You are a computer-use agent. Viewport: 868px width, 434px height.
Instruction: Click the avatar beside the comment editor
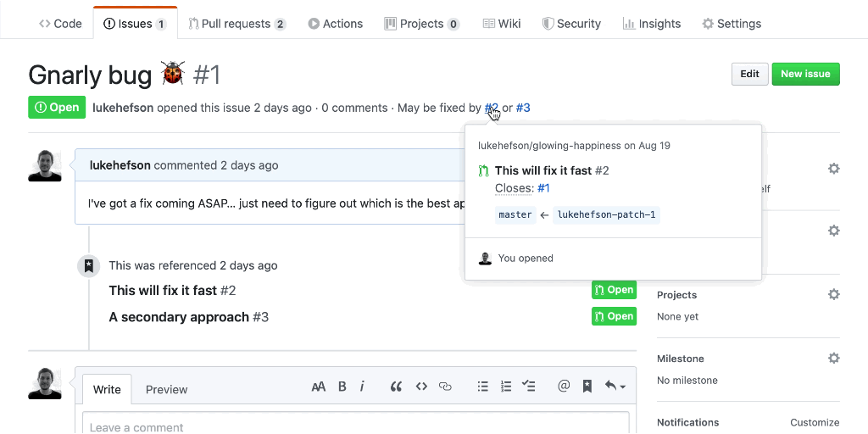pos(45,382)
